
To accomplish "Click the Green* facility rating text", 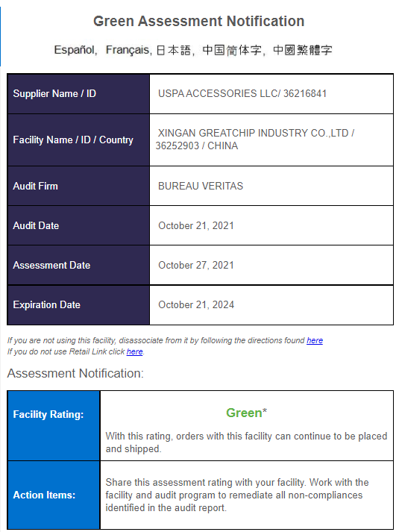I will [246, 413].
